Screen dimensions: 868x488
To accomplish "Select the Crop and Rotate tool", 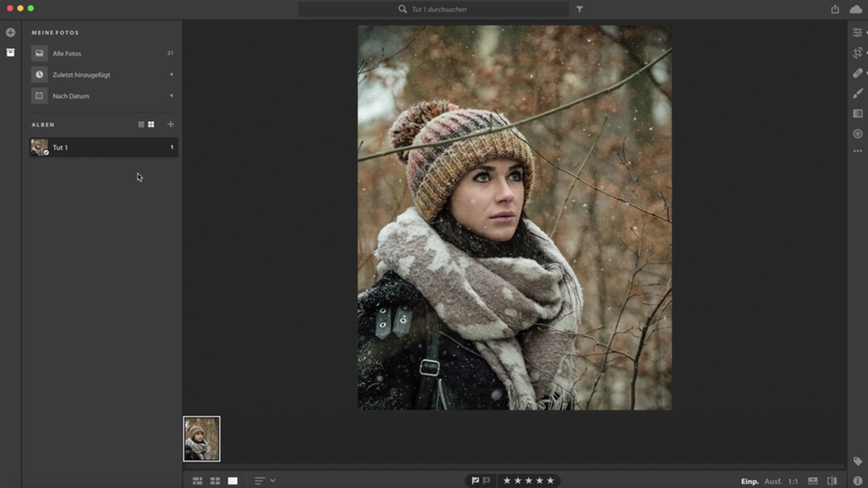I will [857, 53].
